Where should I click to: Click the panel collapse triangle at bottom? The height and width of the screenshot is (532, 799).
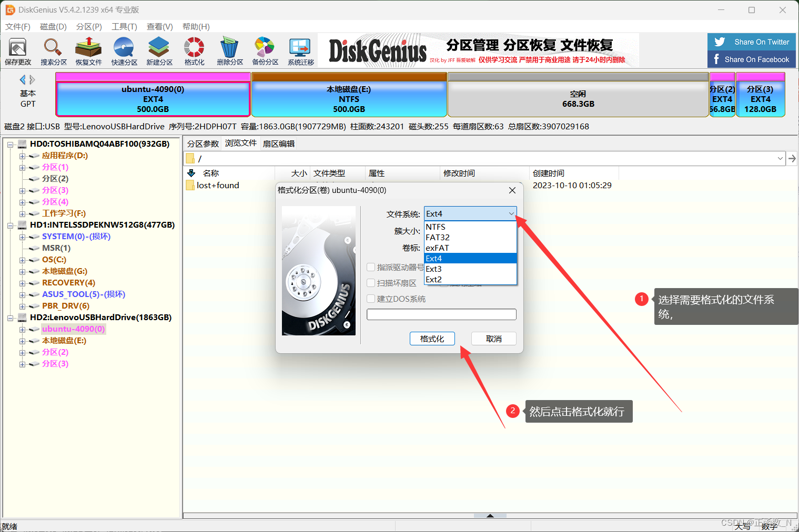(x=490, y=516)
